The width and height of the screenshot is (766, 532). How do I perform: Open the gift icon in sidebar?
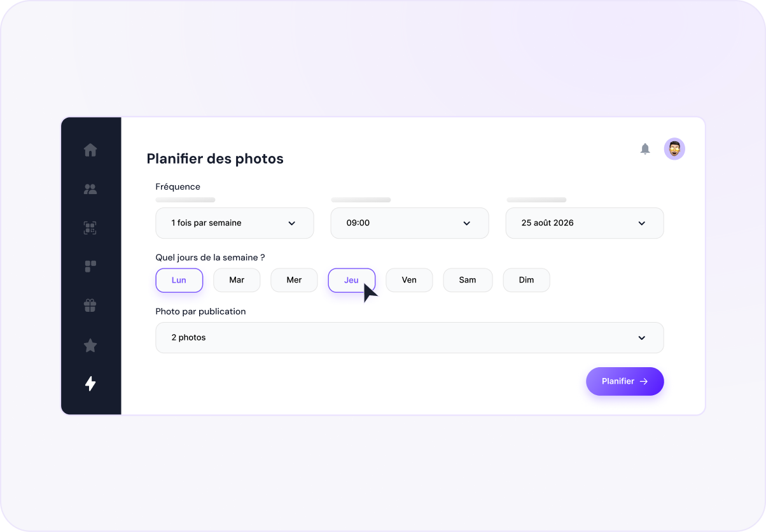coord(90,305)
